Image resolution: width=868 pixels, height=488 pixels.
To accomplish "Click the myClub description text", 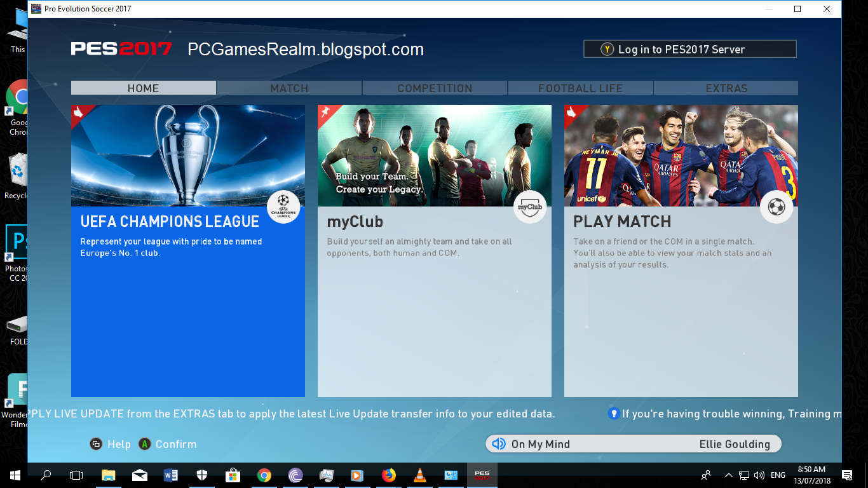I will (419, 247).
